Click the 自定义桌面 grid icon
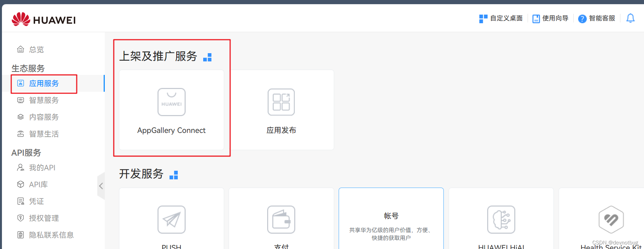 click(483, 19)
